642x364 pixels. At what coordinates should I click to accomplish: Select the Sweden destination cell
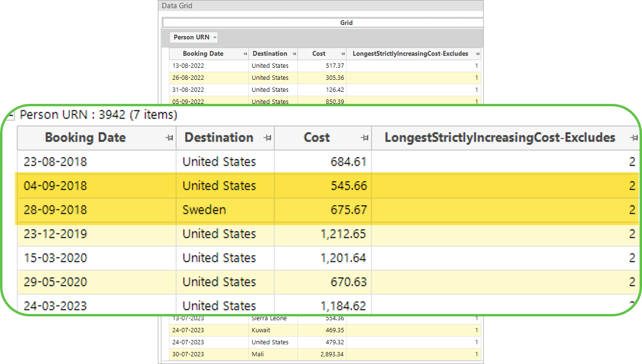(x=225, y=210)
